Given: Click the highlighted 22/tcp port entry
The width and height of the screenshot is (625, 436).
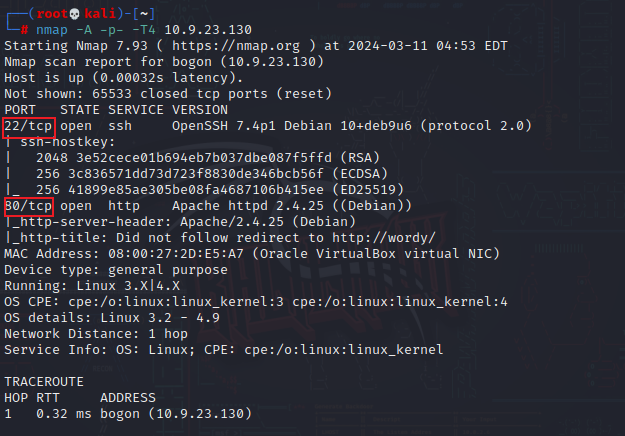Looking at the screenshot, I should coord(29,126).
